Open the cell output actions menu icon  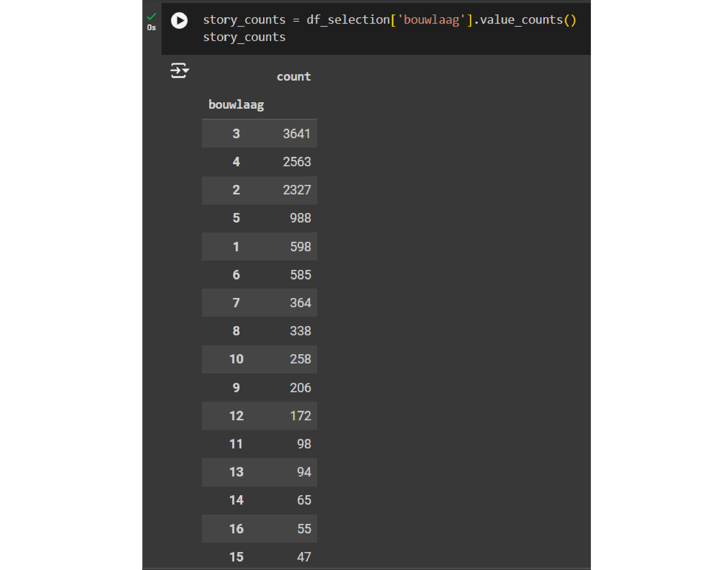pyautogui.click(x=179, y=70)
